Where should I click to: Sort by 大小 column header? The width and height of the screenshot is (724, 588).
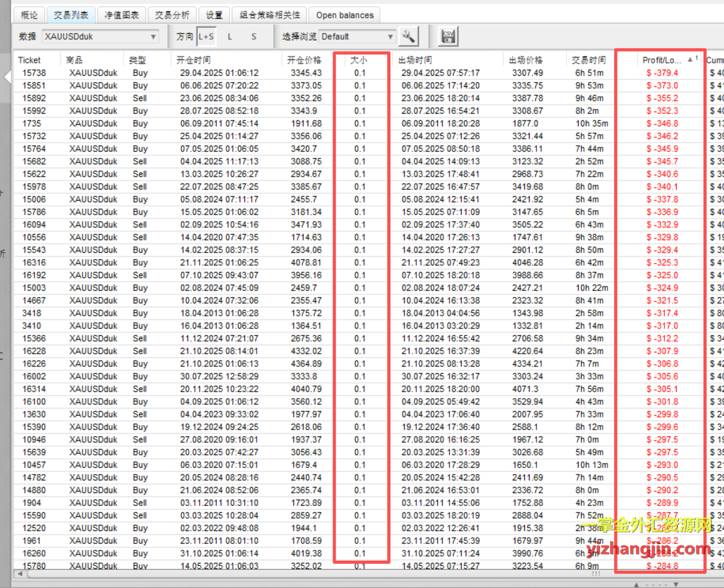359,60
